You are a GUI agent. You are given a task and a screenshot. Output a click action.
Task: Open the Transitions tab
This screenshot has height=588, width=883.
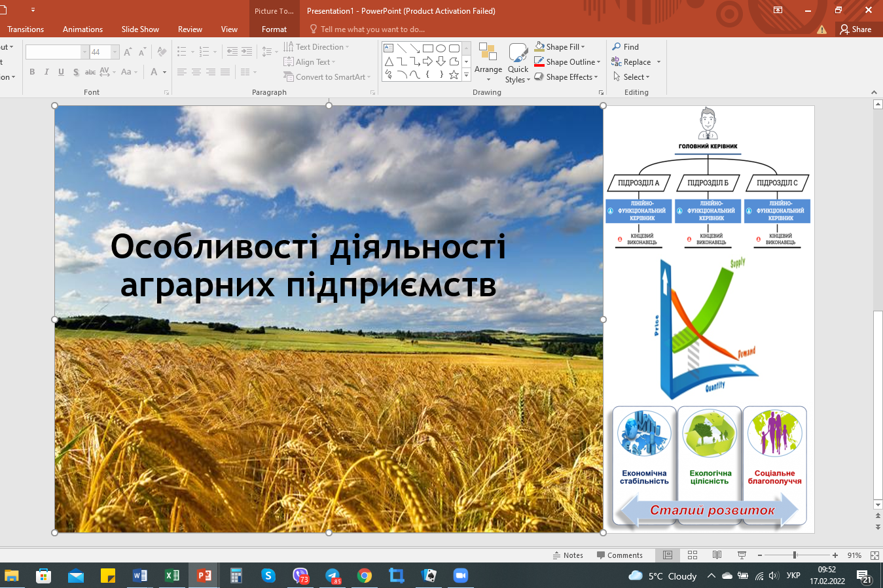tap(26, 29)
